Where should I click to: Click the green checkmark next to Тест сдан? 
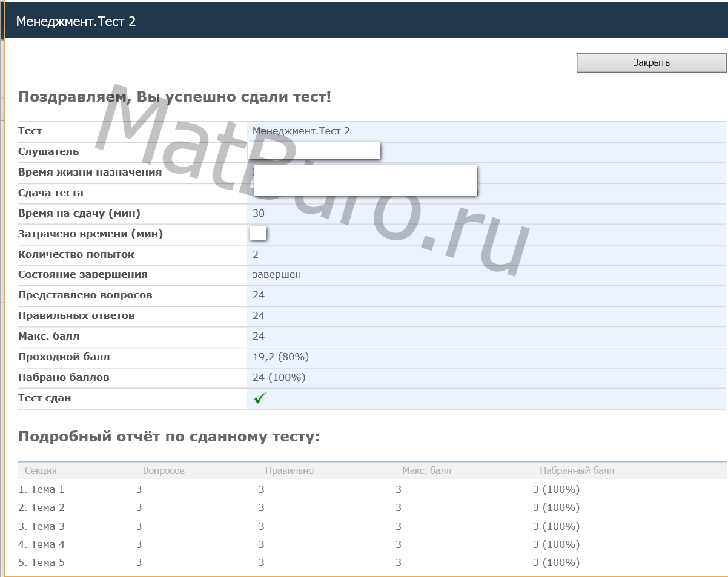tap(260, 398)
